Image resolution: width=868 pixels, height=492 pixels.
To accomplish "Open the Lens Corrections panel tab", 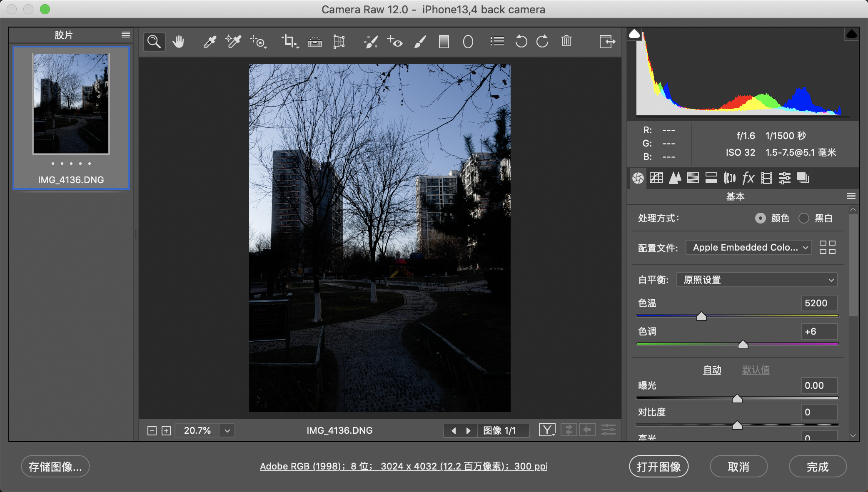I will pyautogui.click(x=730, y=178).
